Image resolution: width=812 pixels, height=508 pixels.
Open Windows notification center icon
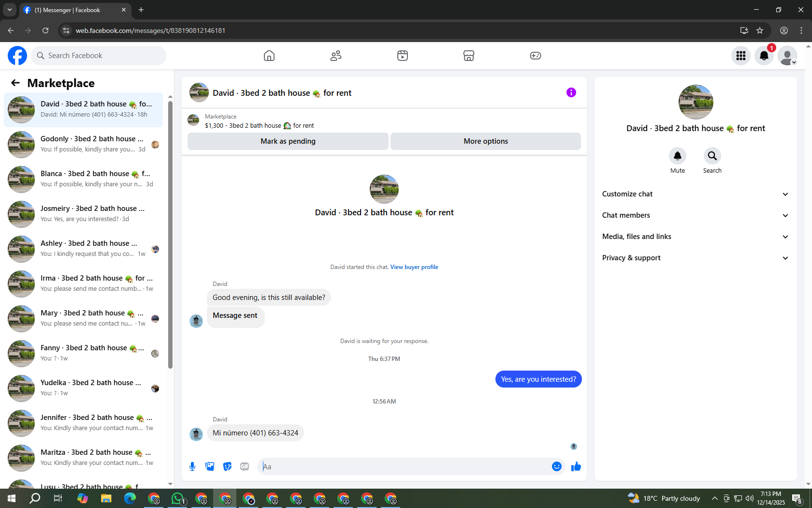tap(797, 498)
